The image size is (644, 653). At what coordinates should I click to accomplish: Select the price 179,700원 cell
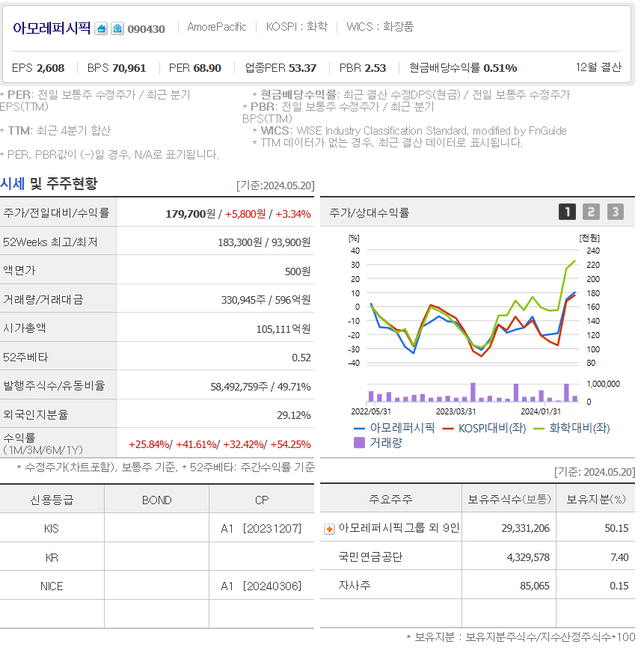(x=191, y=214)
